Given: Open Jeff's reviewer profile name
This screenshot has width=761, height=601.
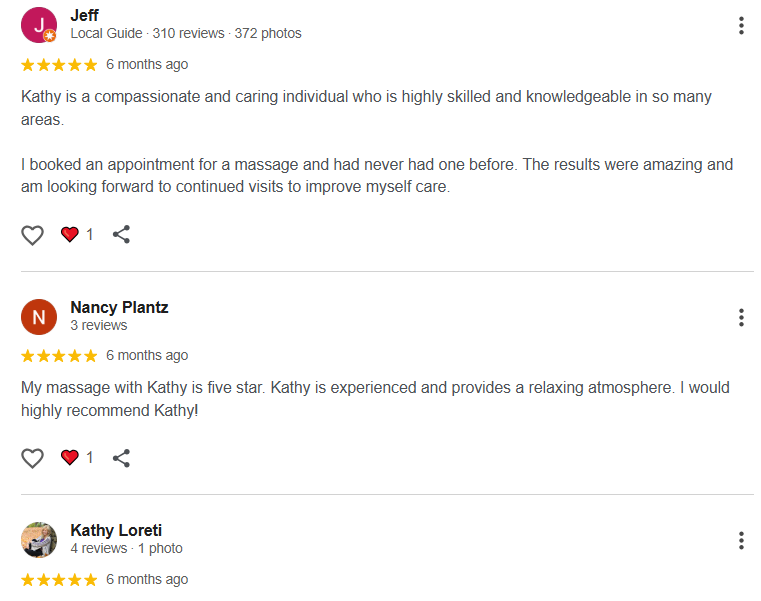Looking at the screenshot, I should pos(84,15).
